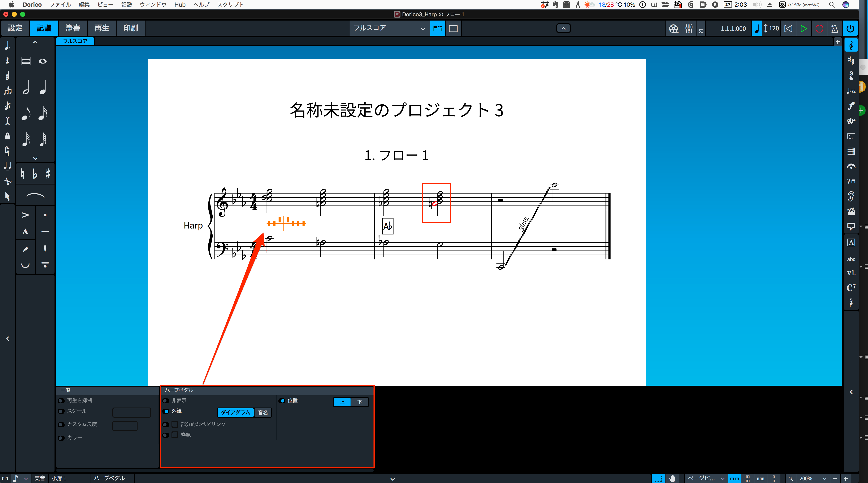Select the sharp accidental button
Image resolution: width=868 pixels, height=483 pixels.
48,174
